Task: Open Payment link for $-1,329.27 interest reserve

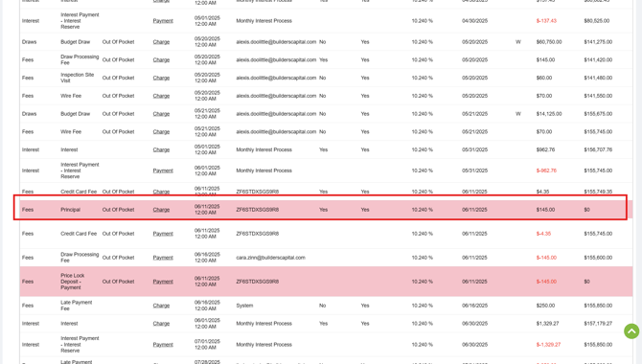Action: [x=163, y=345]
